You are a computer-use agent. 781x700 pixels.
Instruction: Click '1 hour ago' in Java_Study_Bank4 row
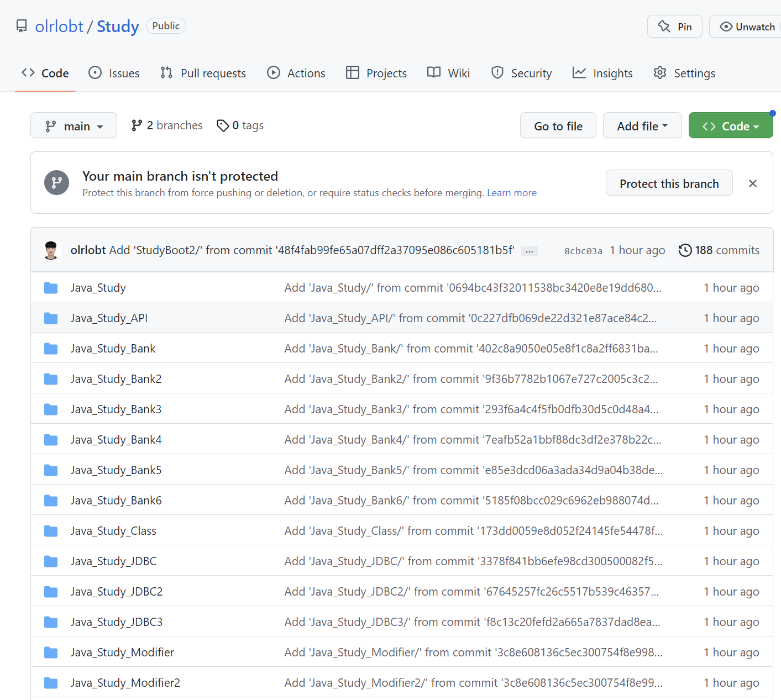coord(731,440)
